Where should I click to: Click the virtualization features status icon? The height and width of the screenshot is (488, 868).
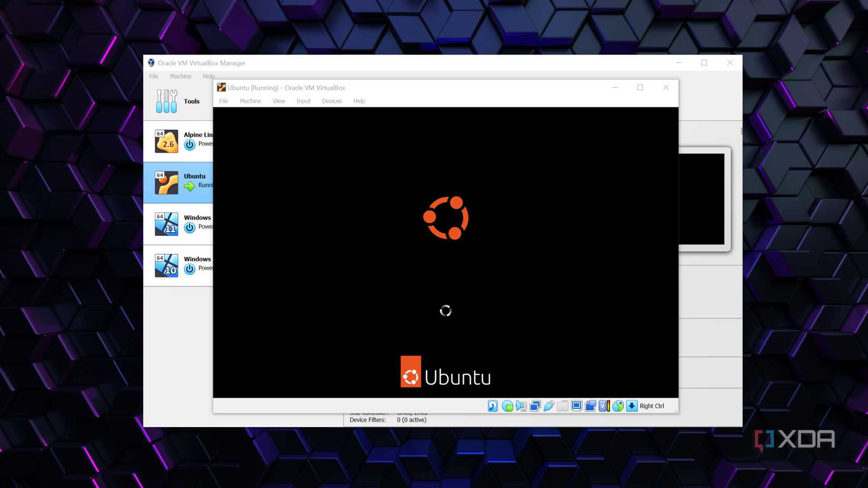coord(603,406)
